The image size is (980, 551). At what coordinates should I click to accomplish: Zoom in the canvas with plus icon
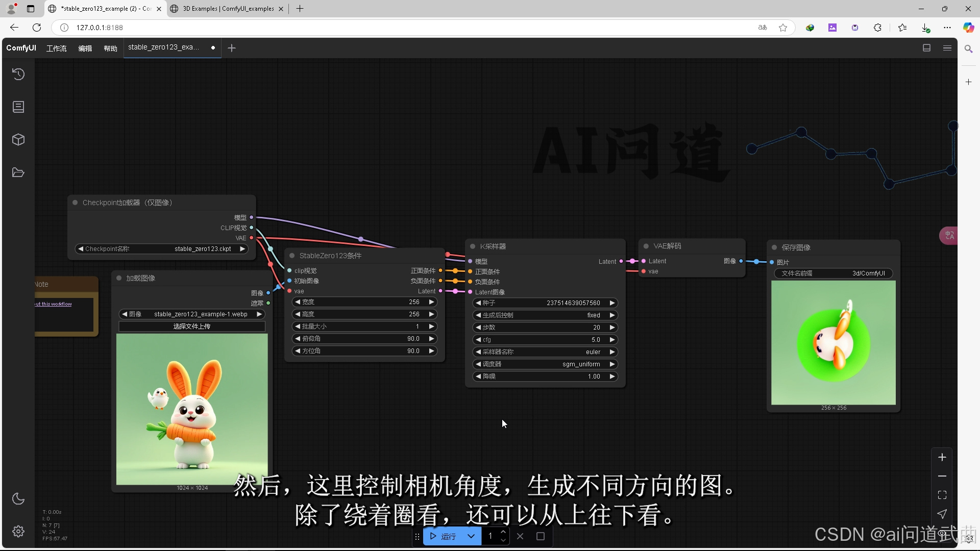[x=942, y=457]
